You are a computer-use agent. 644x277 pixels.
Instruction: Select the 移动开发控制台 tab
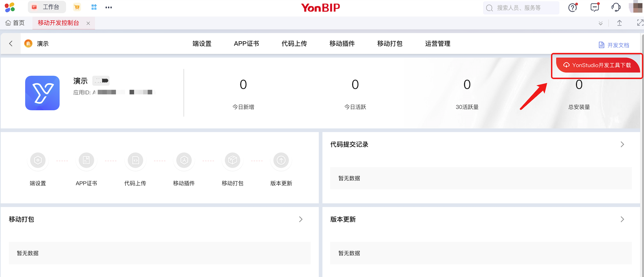click(58, 23)
